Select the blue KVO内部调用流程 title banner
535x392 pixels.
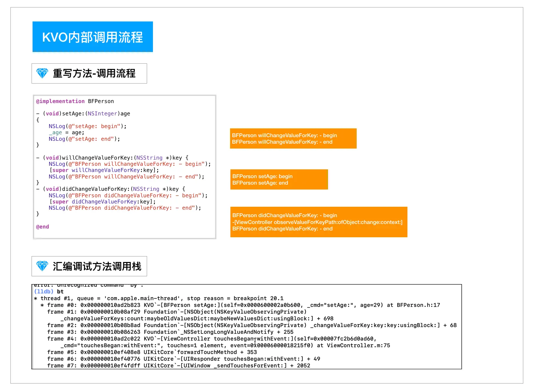[x=93, y=37]
